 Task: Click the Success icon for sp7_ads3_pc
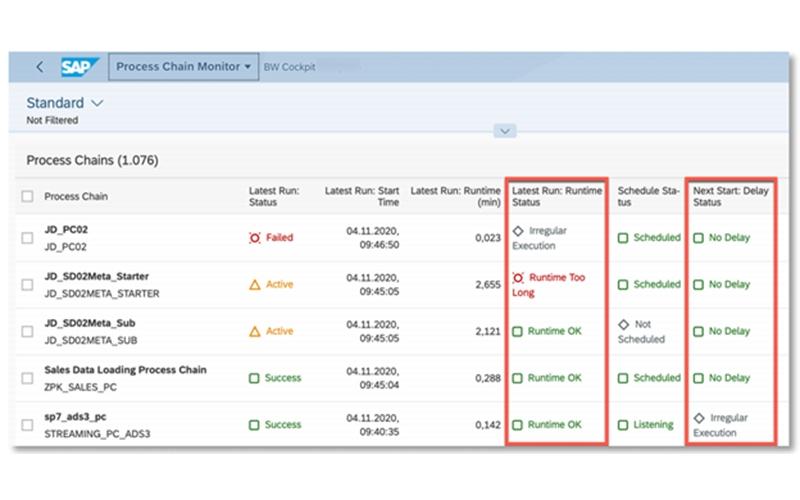pos(254,425)
